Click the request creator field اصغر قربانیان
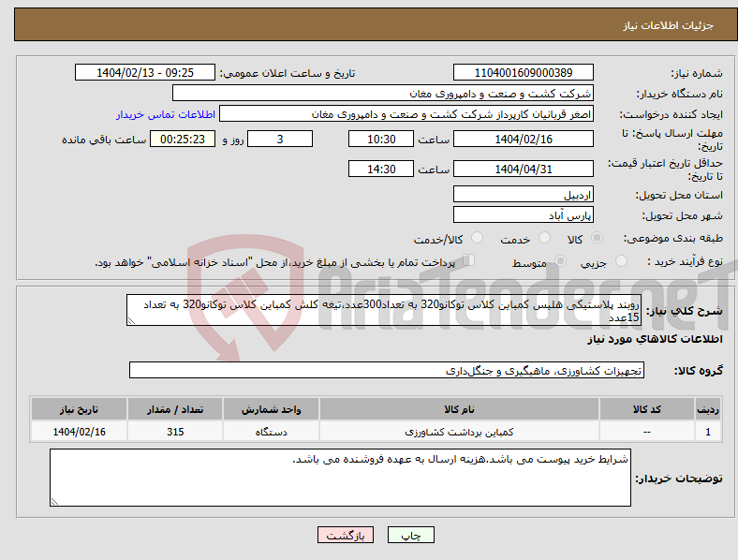This screenshot has height=560, width=738. click(x=406, y=114)
